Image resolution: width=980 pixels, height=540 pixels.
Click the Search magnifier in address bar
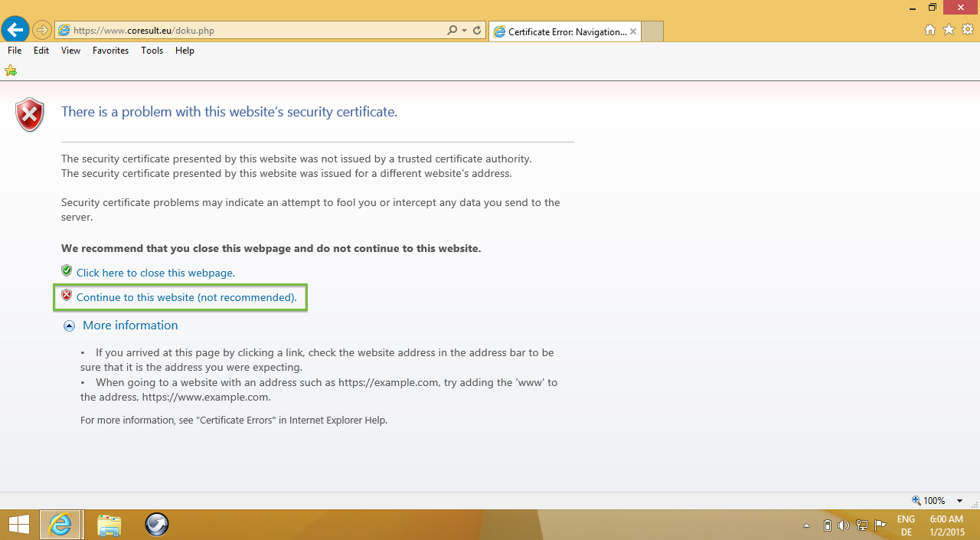click(452, 31)
